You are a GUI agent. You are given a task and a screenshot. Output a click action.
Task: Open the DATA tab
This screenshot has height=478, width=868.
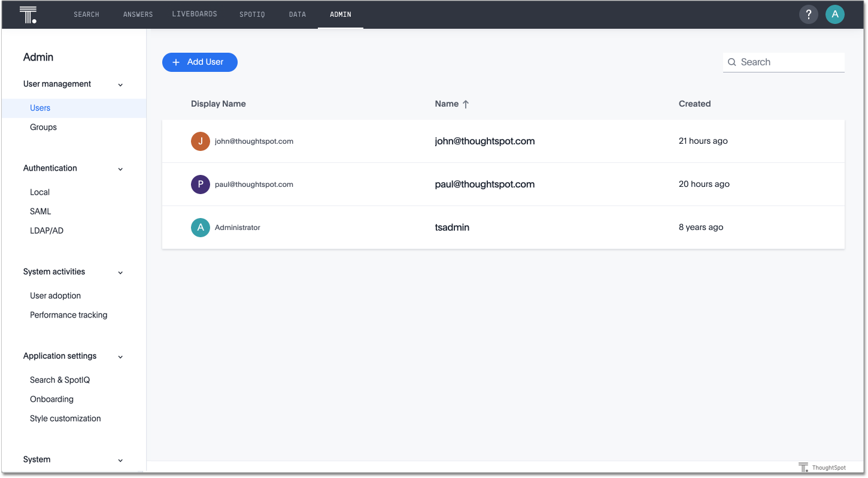point(297,14)
